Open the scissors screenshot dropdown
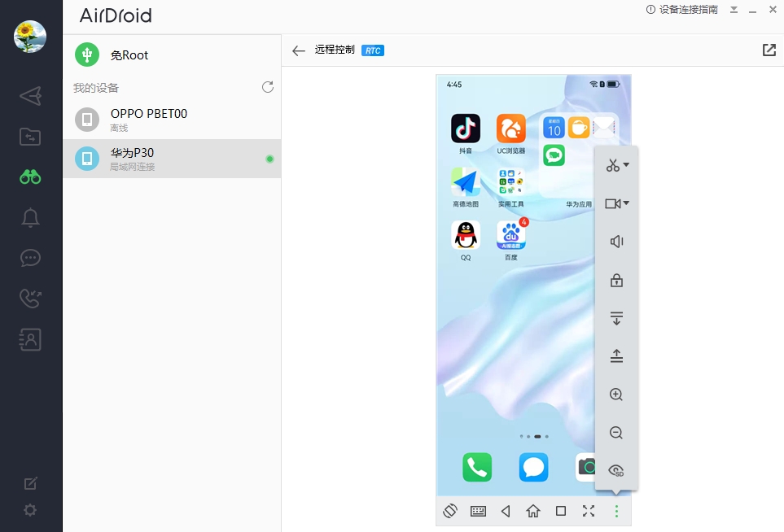The width and height of the screenshot is (784, 532). (x=617, y=165)
